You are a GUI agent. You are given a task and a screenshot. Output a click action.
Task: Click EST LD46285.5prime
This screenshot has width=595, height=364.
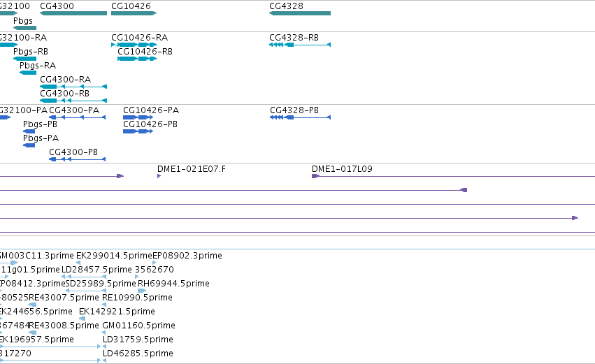point(104,361)
